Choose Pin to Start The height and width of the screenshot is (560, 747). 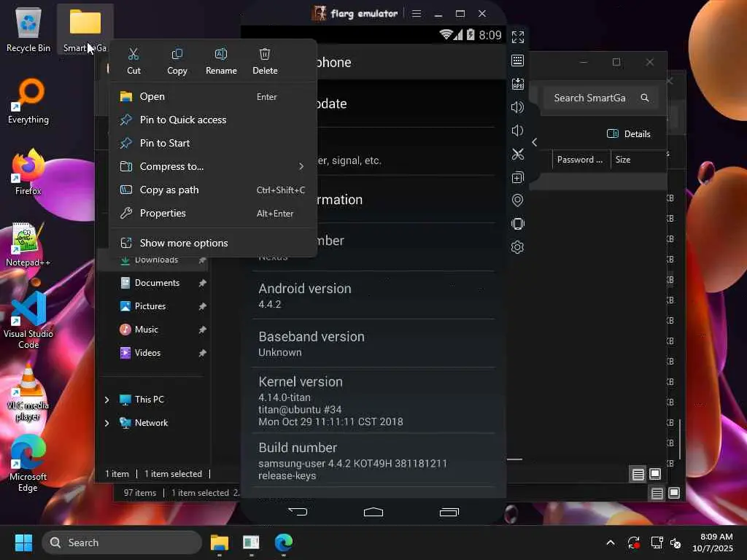tap(213, 144)
